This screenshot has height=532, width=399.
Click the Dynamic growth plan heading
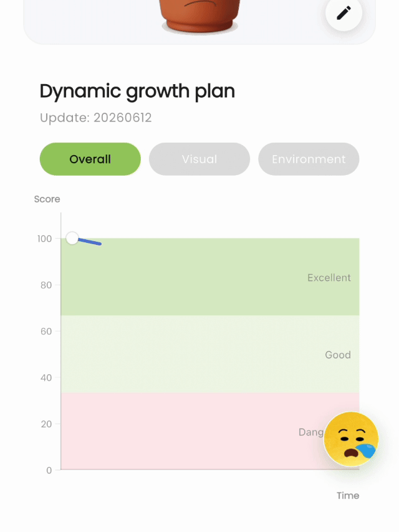click(x=137, y=92)
